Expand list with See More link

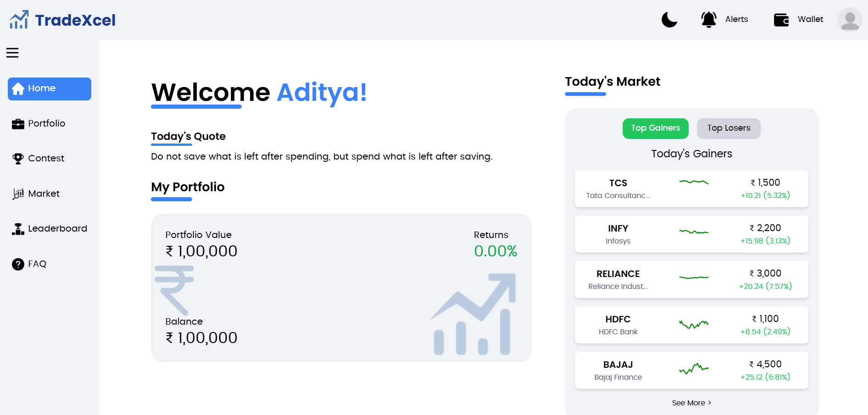click(691, 403)
